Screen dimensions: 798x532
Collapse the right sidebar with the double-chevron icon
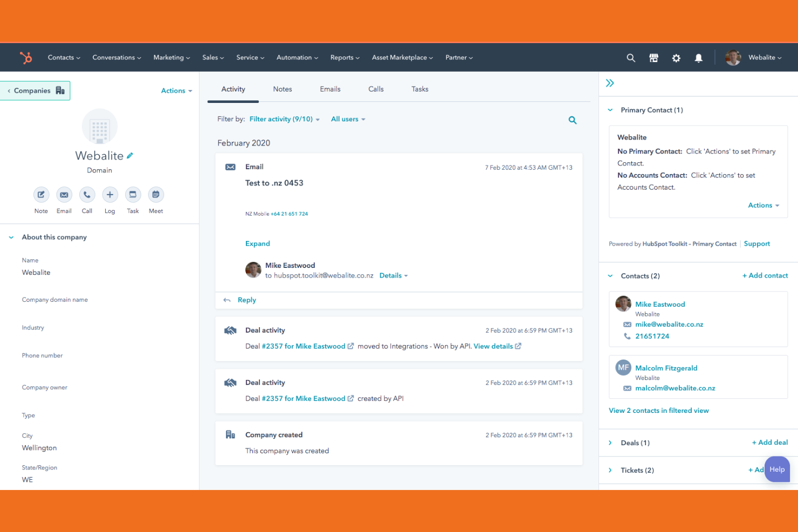pos(610,83)
